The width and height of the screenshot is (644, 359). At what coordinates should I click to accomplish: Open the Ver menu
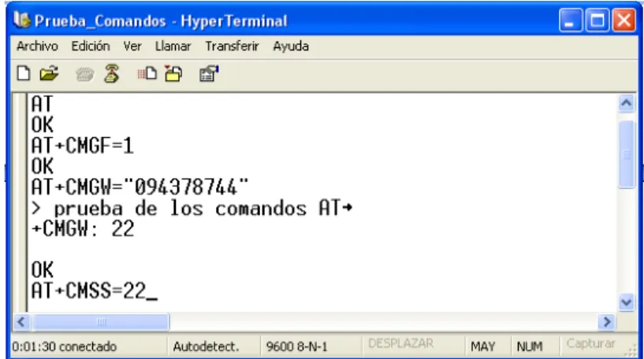[x=132, y=46]
